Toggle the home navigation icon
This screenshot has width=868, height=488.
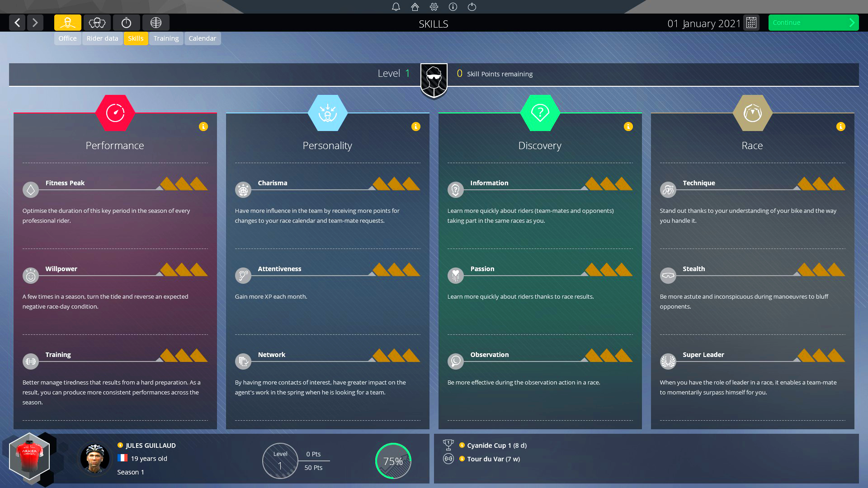point(414,7)
